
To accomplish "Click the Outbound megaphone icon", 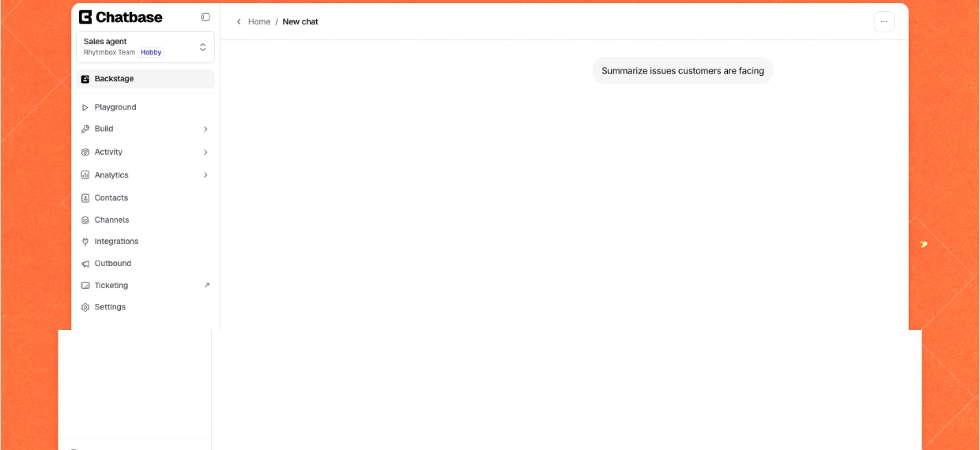I will [x=85, y=264].
